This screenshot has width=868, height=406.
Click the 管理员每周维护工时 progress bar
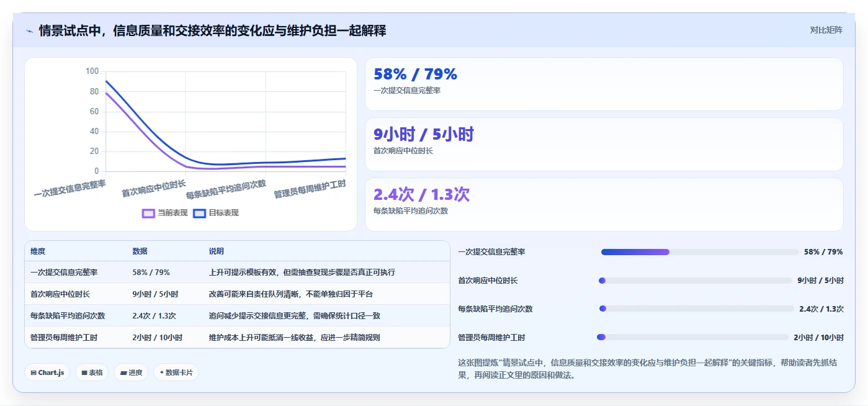tap(692, 337)
